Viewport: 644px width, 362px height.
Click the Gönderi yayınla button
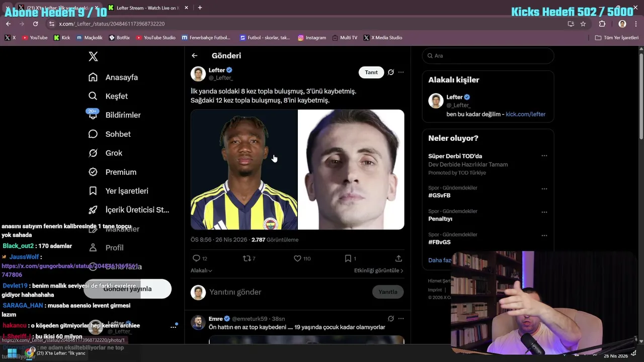(x=127, y=289)
